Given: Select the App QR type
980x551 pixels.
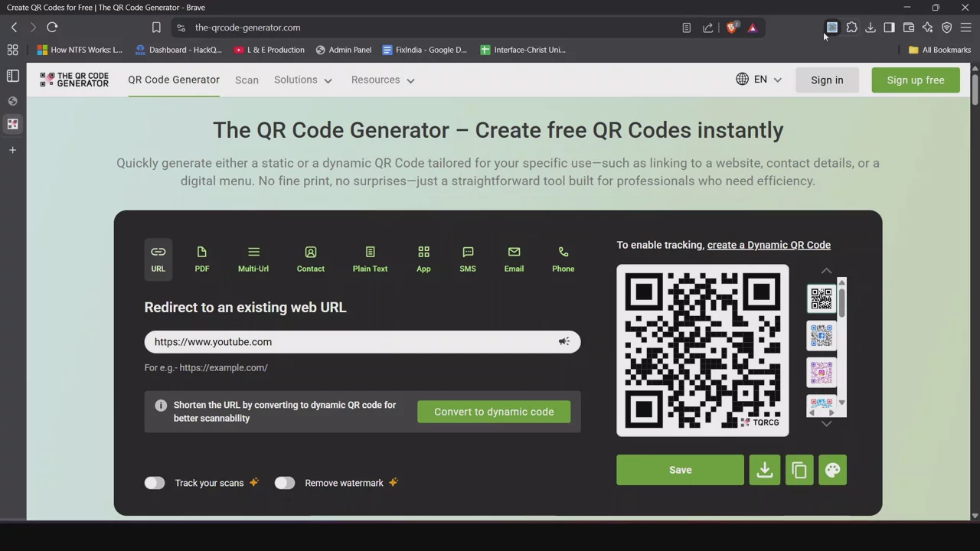Looking at the screenshot, I should (x=423, y=259).
